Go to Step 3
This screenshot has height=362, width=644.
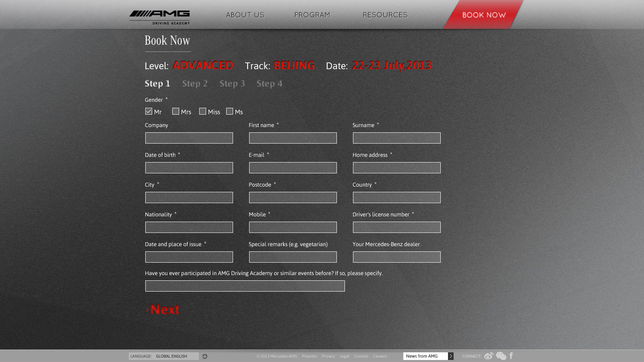pyautogui.click(x=232, y=84)
